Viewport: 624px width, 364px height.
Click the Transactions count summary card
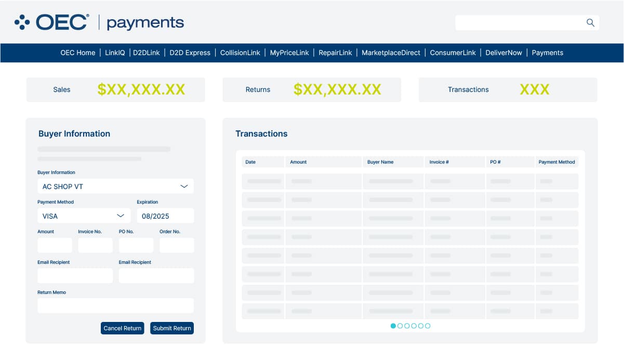click(508, 90)
